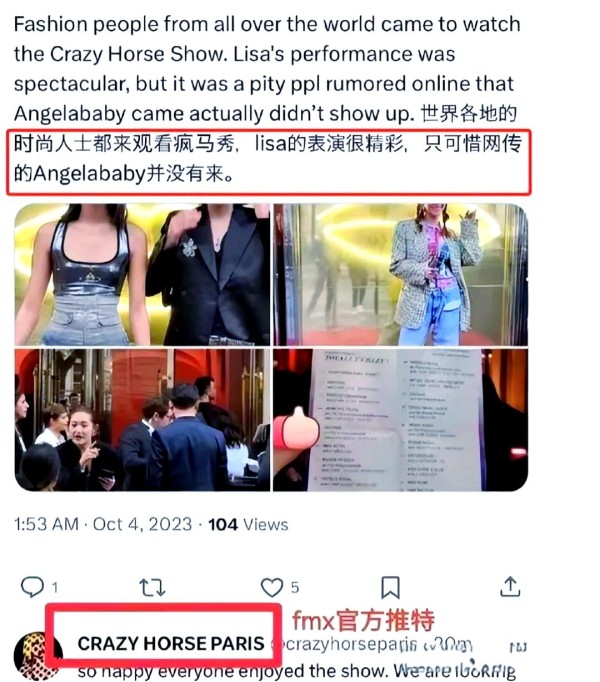Repost the tweet using retweet icon
This screenshot has height=682, width=600.
pyautogui.click(x=152, y=587)
